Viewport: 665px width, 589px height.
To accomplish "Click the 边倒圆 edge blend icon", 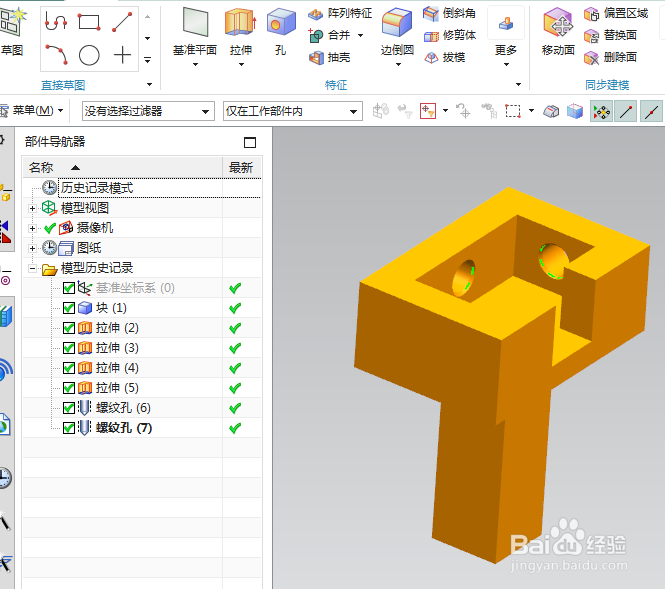I will pos(397,23).
